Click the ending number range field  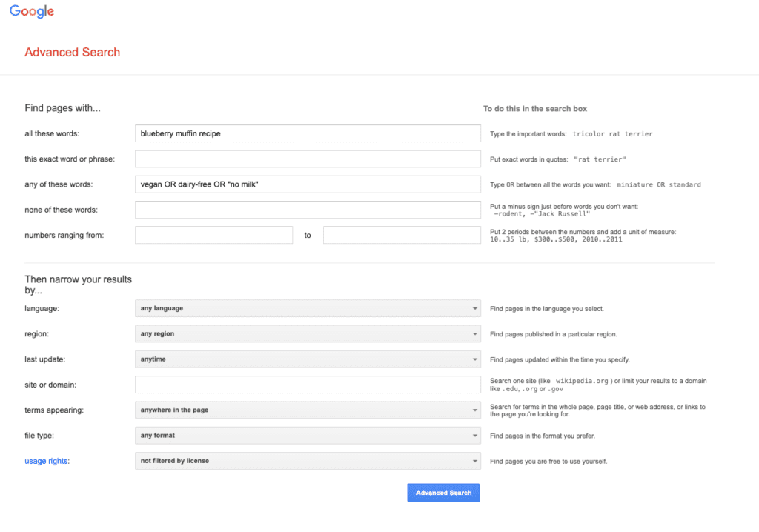[x=402, y=235]
